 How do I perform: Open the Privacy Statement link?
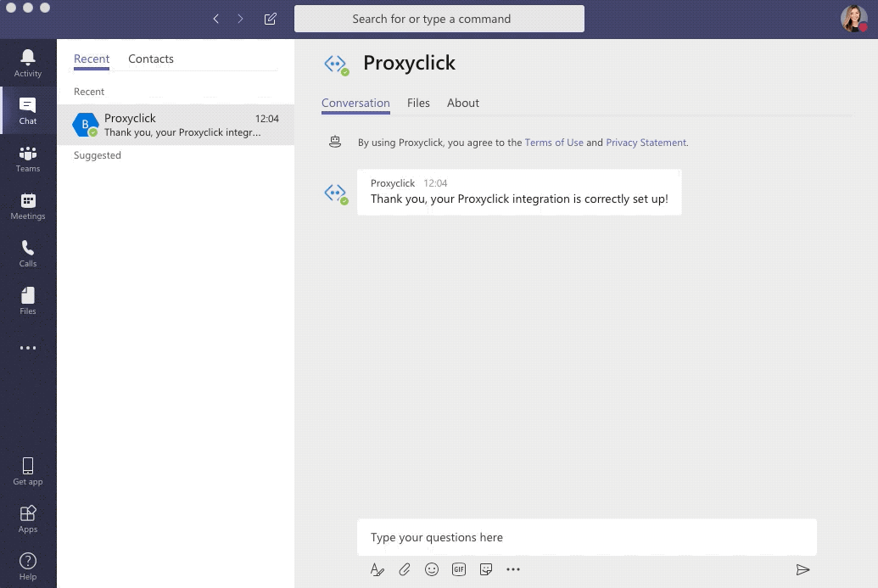(646, 143)
